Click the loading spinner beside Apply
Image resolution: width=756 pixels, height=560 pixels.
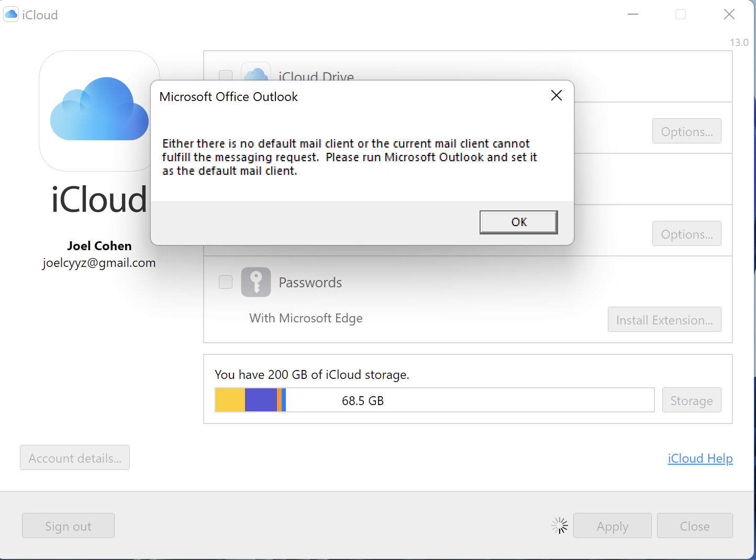point(560,525)
